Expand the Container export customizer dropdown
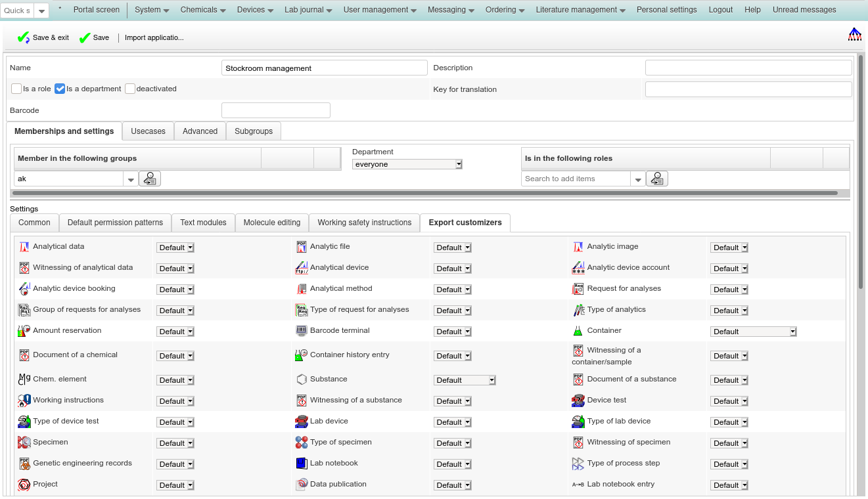This screenshot has height=499, width=868. [753, 332]
